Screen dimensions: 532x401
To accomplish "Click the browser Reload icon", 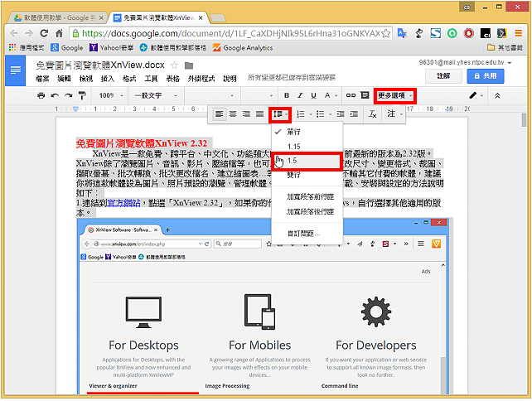I will [44, 33].
